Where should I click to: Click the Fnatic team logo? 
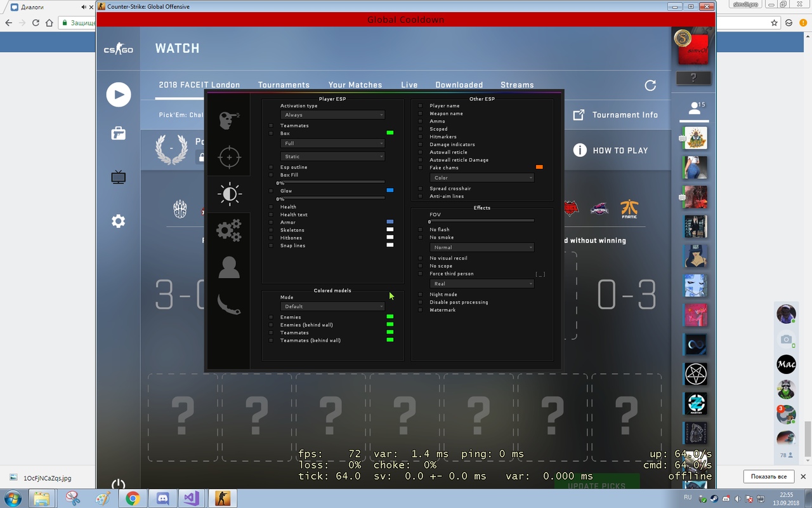(x=629, y=208)
